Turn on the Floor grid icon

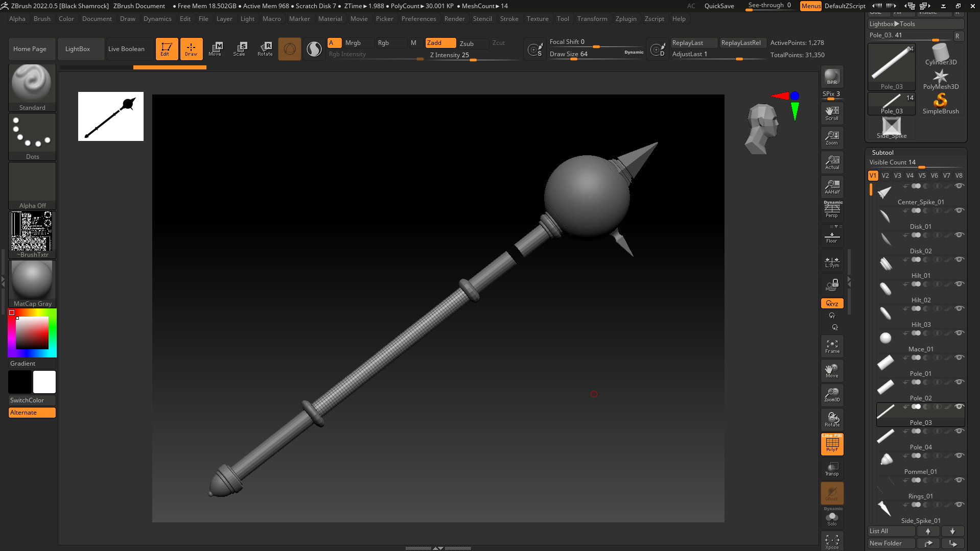832,235
